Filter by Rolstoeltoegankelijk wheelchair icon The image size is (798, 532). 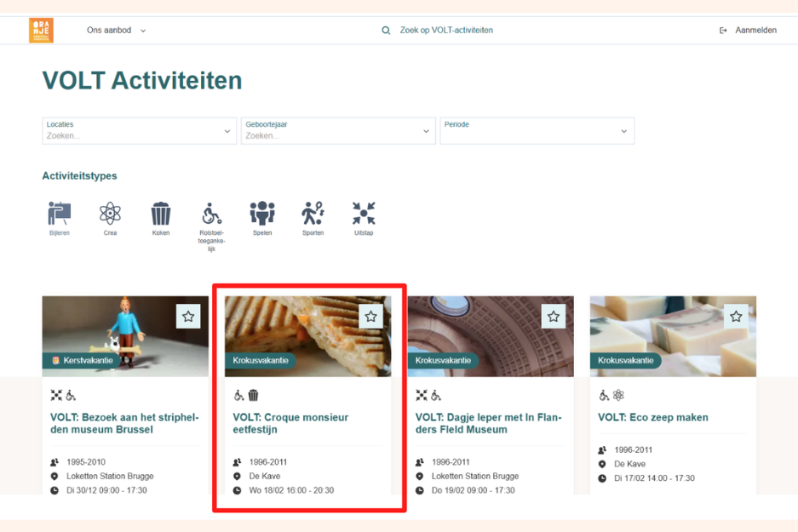(211, 214)
